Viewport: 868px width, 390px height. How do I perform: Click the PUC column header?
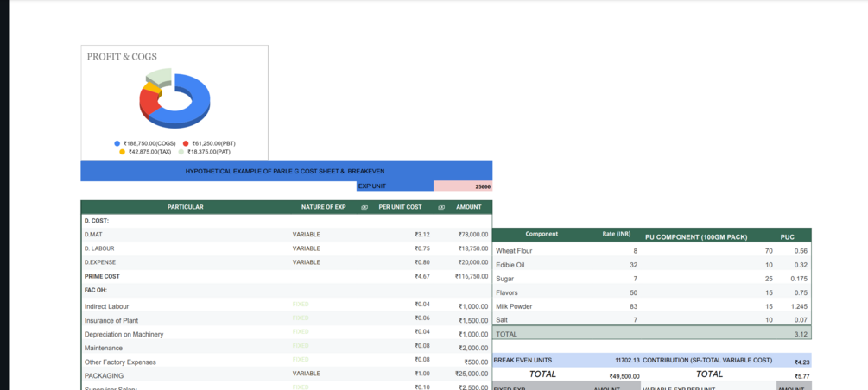787,237
